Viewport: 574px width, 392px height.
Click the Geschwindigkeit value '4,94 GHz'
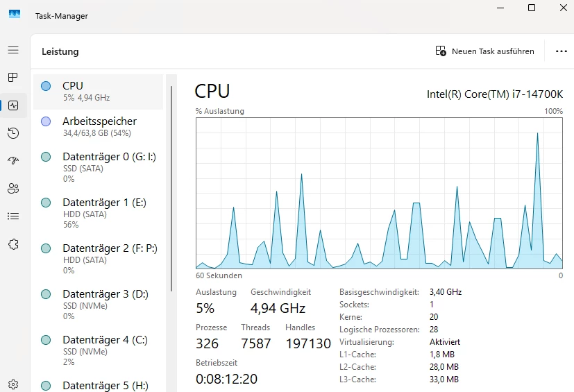[x=278, y=308]
